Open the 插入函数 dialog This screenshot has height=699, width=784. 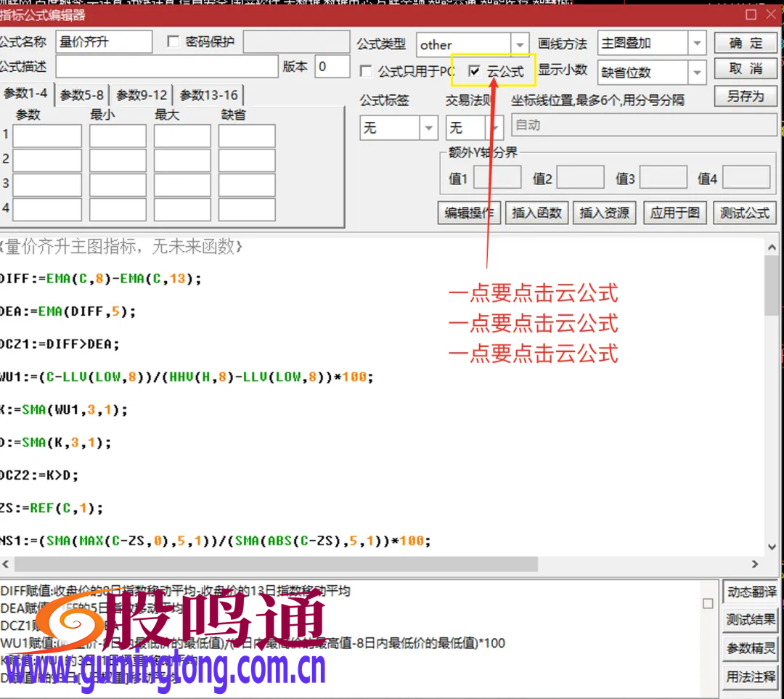pyautogui.click(x=536, y=213)
